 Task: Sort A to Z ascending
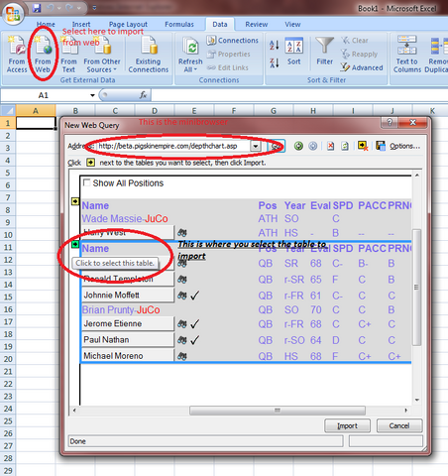(x=275, y=45)
